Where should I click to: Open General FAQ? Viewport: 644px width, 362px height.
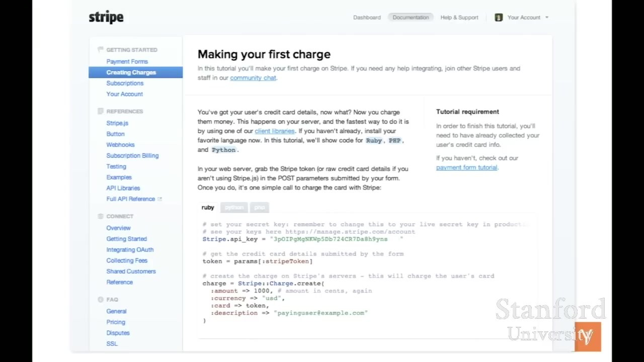pyautogui.click(x=116, y=311)
